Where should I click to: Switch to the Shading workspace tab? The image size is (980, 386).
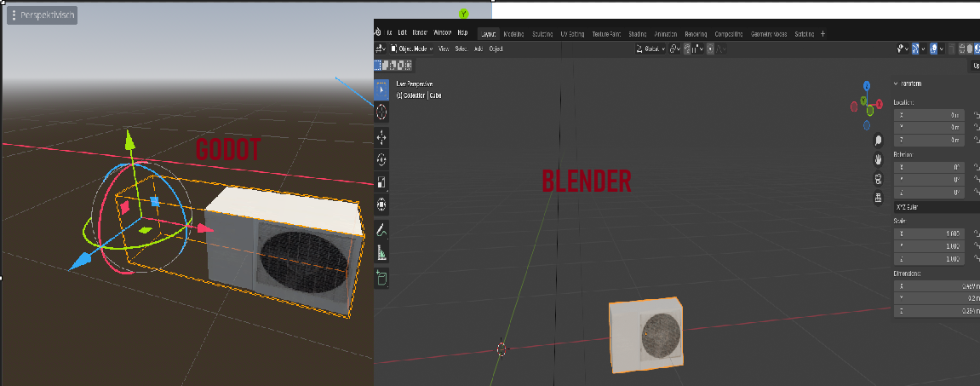[x=638, y=34]
